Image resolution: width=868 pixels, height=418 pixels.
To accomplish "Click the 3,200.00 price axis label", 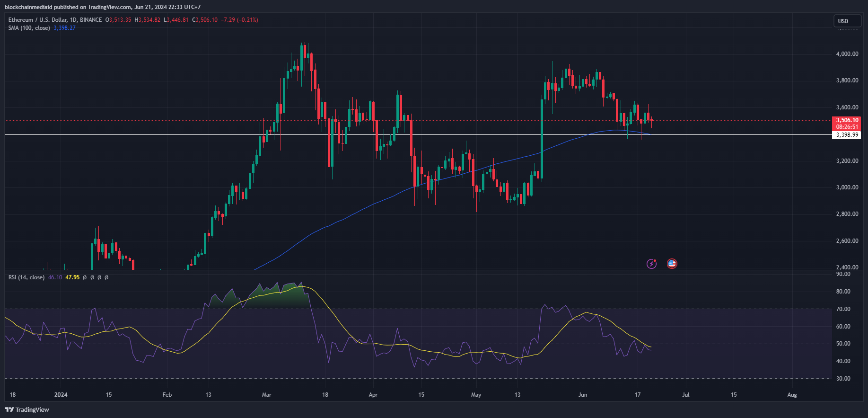I will coord(847,161).
